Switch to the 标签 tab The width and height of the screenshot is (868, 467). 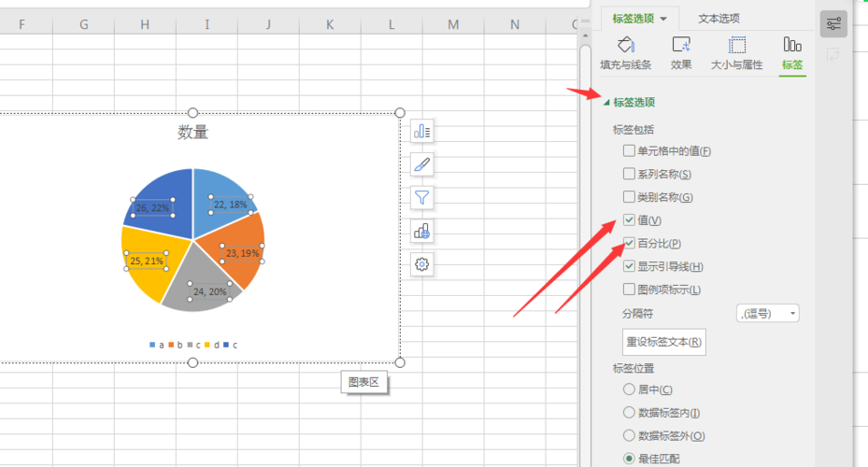pos(792,52)
